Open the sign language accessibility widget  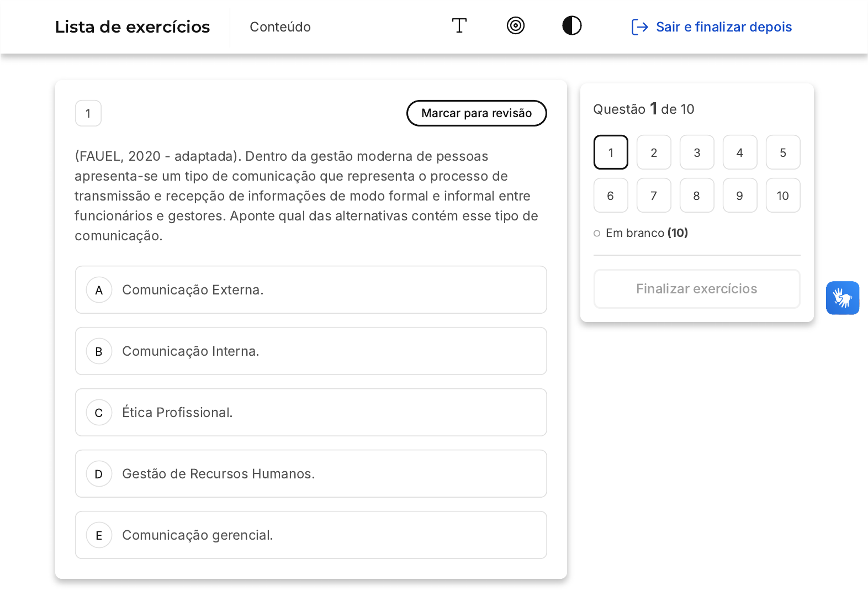tap(842, 298)
